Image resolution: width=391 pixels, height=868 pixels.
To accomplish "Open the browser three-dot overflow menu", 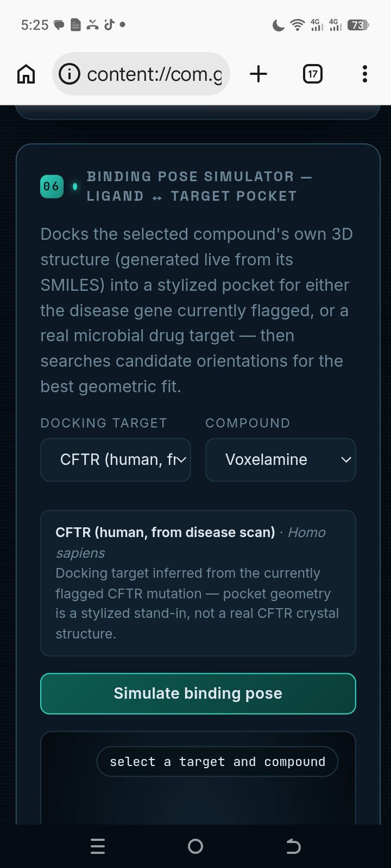I will (x=365, y=74).
